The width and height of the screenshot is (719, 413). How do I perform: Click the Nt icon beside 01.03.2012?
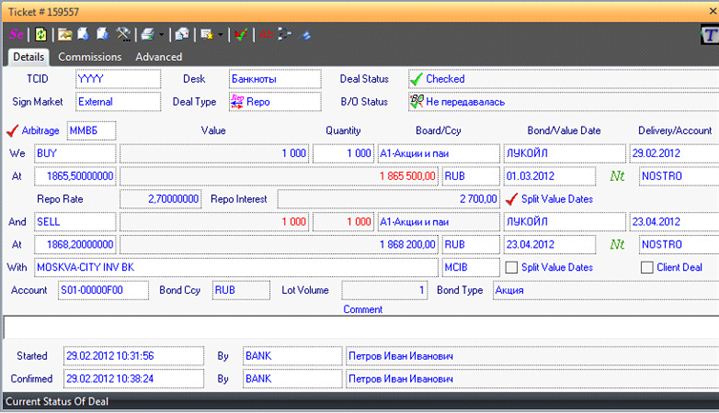point(617,176)
